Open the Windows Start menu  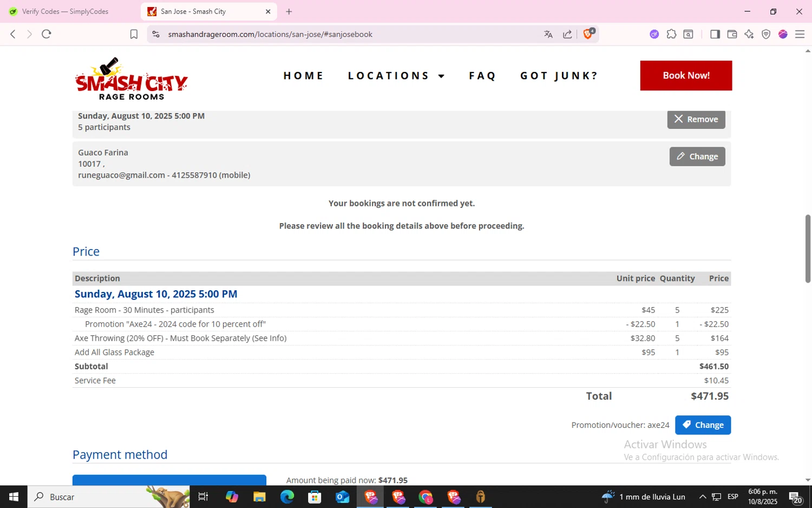[x=14, y=497]
